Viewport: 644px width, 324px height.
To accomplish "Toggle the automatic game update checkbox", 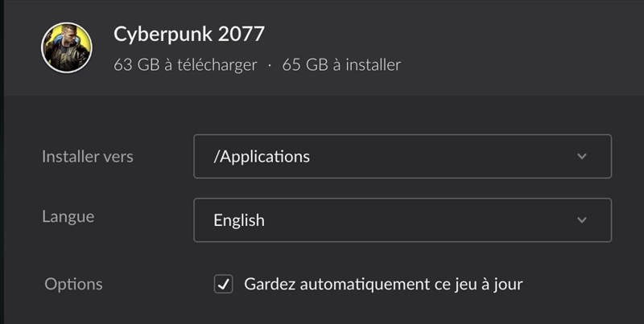I will (x=223, y=284).
